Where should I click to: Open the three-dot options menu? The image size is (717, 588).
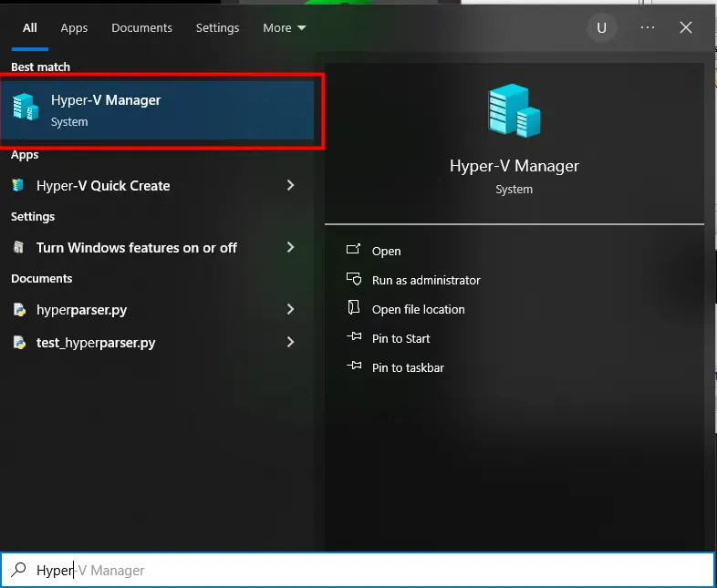coord(648,27)
